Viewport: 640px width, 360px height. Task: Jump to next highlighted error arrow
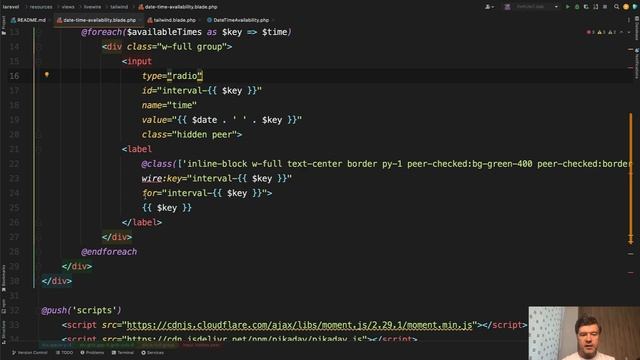[x=629, y=32]
